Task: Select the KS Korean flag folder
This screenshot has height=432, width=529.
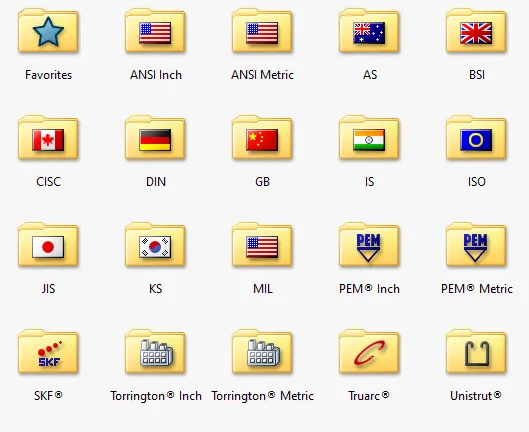Action: coord(155,245)
